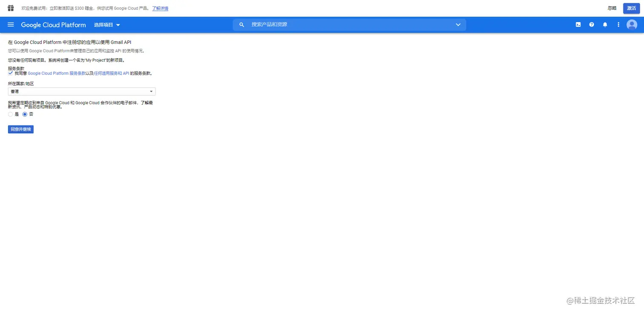The height and width of the screenshot is (314, 644).
Task: Open the account avatar menu
Action: [632, 25]
